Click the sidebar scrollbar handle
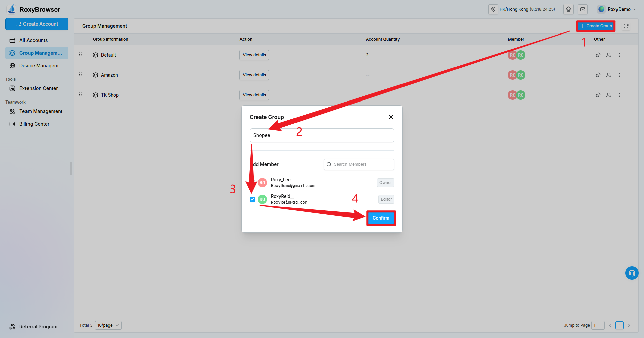Screen dimensions: 644x338 pyautogui.click(x=71, y=168)
